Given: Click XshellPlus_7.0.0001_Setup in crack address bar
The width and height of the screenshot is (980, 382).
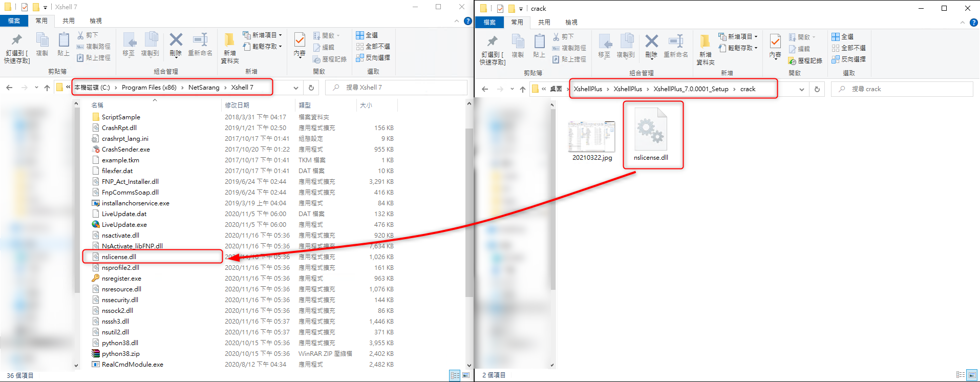Looking at the screenshot, I should pyautogui.click(x=691, y=89).
